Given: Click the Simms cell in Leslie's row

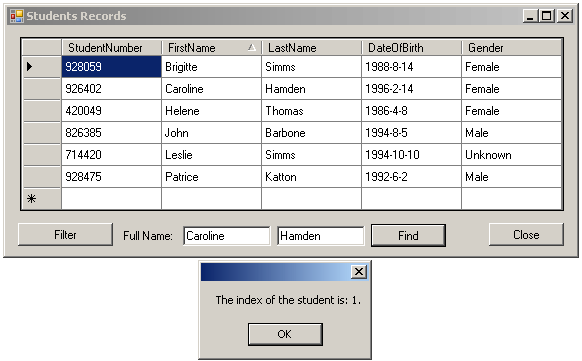Looking at the screenshot, I should [x=311, y=155].
